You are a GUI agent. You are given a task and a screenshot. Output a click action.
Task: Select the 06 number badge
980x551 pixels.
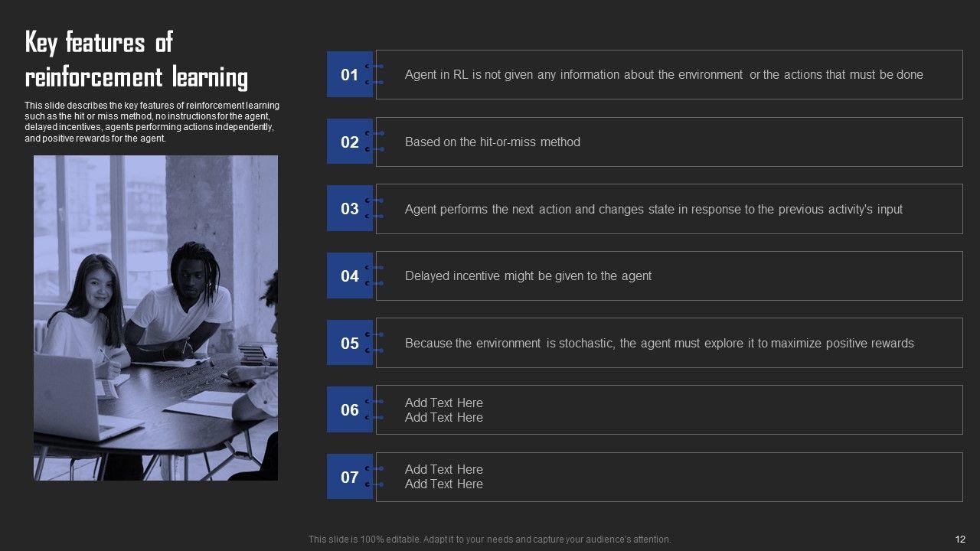(x=349, y=409)
